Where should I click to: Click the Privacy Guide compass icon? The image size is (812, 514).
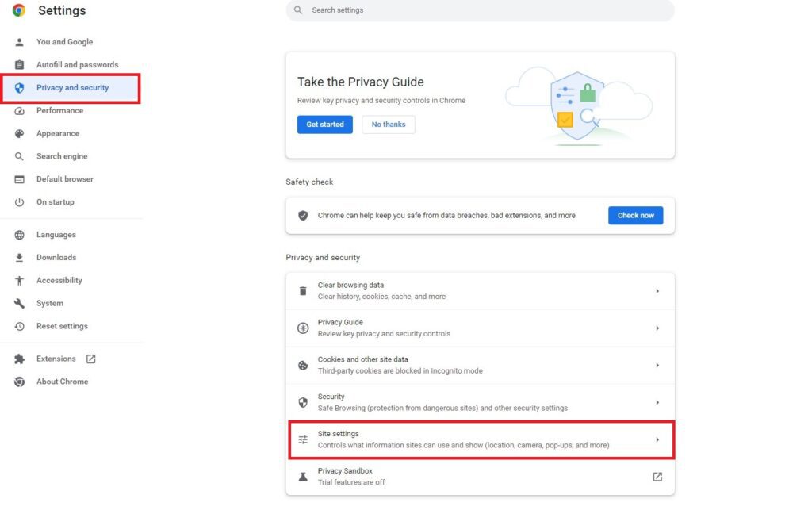click(303, 328)
